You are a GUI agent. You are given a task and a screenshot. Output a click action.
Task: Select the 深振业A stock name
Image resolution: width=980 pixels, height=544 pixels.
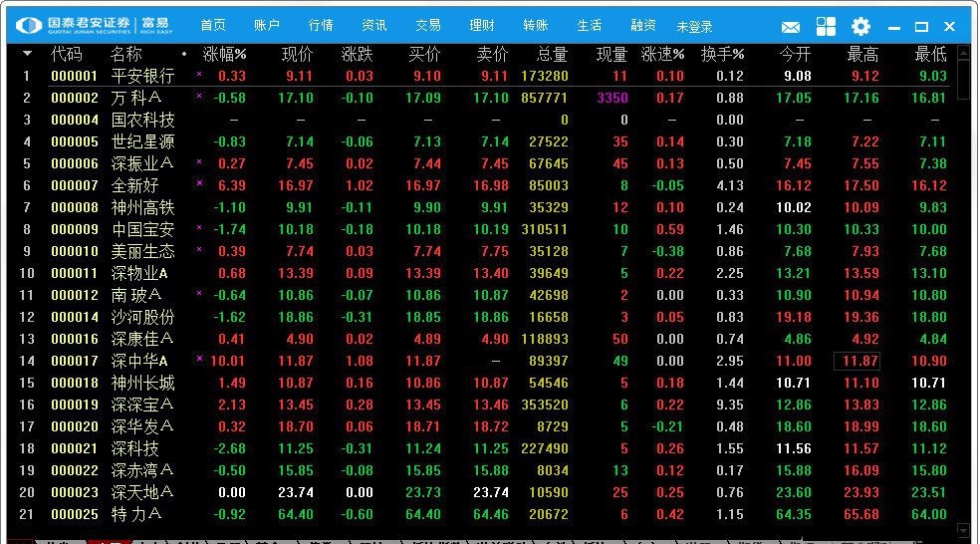[142, 163]
